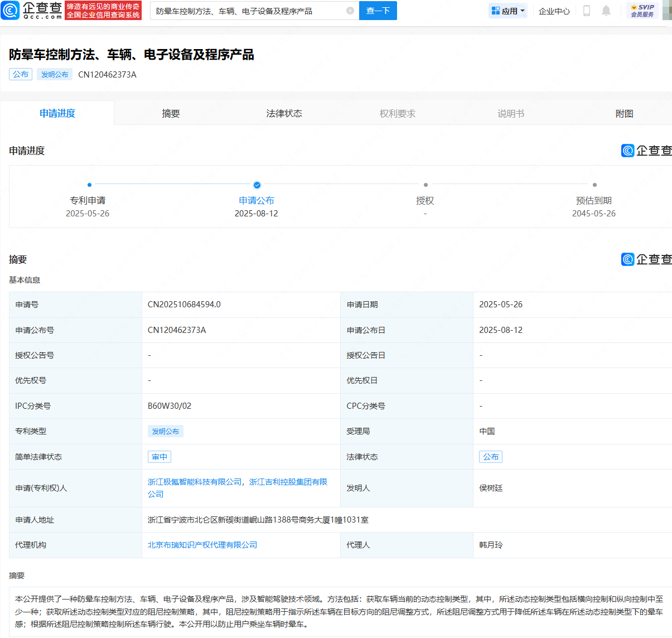Click the 审中 status tag
The height and width of the screenshot is (638, 672).
159,457
